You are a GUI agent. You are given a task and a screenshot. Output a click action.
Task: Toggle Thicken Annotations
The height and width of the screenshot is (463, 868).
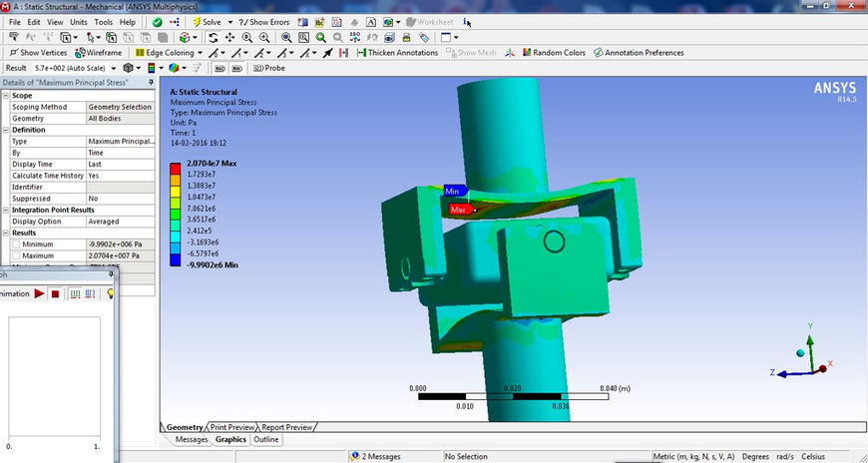397,53
